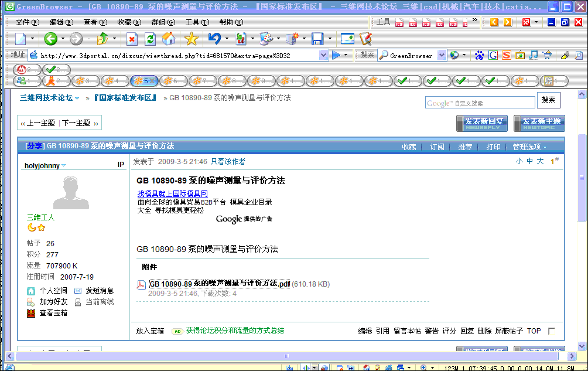Open the 文件(F) menu
This screenshot has width=588, height=371.
point(28,22)
